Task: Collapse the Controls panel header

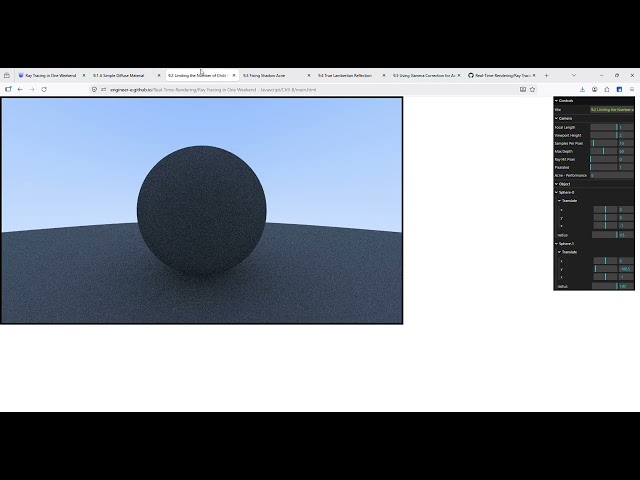Action: [594, 101]
